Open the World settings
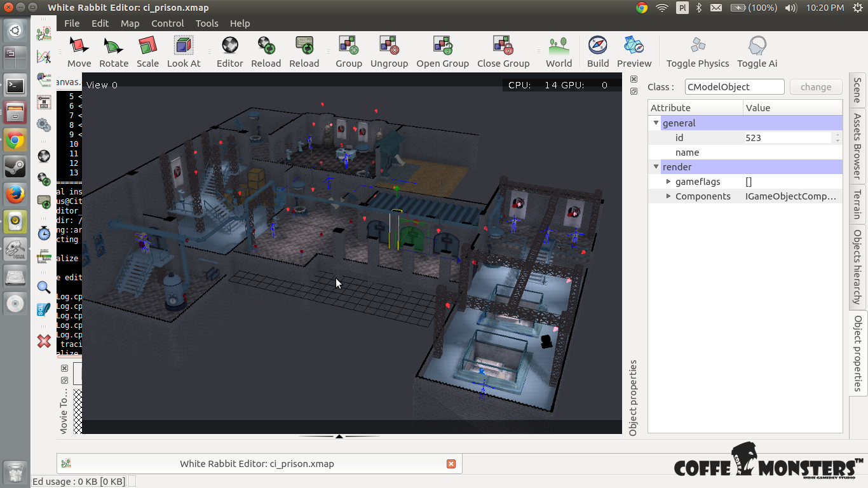Viewport: 868px width, 488px height. pos(559,52)
